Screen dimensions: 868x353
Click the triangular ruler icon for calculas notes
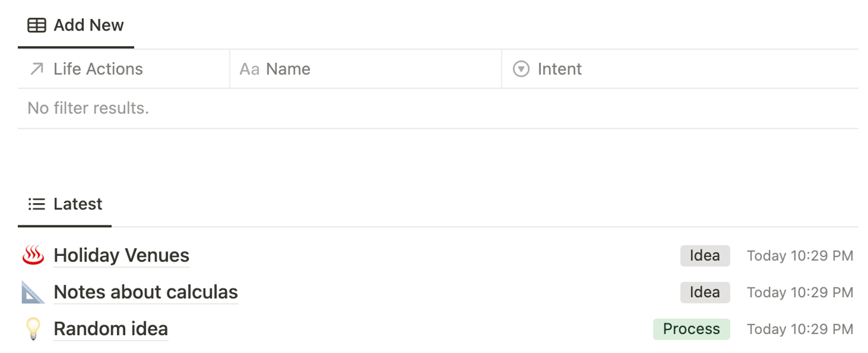click(33, 293)
